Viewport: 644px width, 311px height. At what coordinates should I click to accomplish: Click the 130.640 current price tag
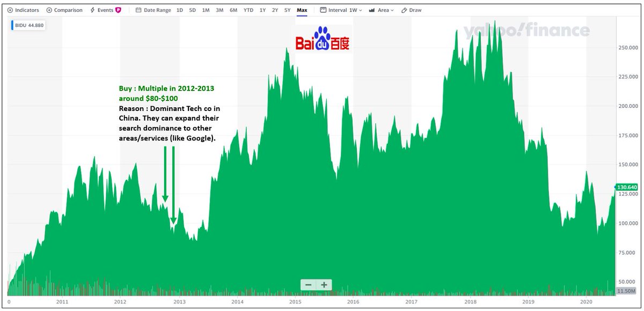pyautogui.click(x=627, y=187)
